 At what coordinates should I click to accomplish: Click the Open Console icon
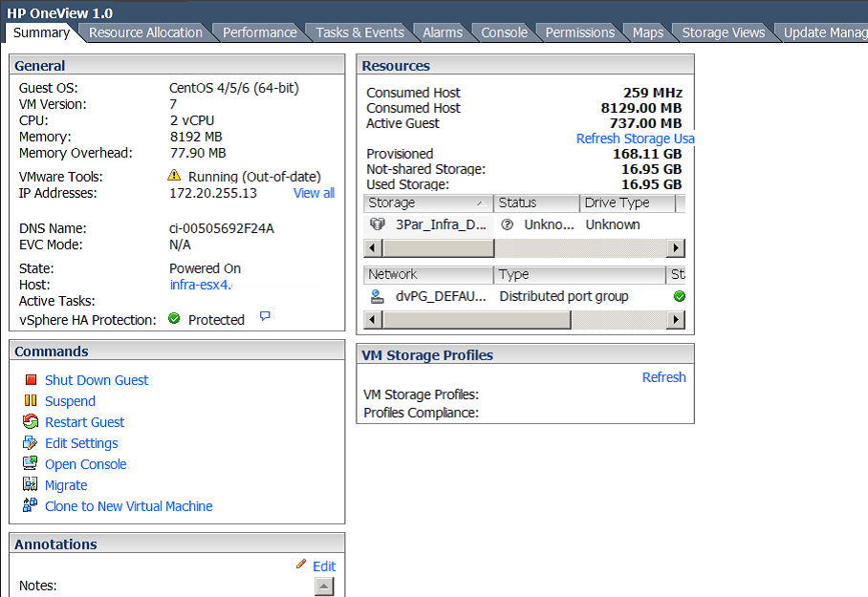(x=31, y=464)
